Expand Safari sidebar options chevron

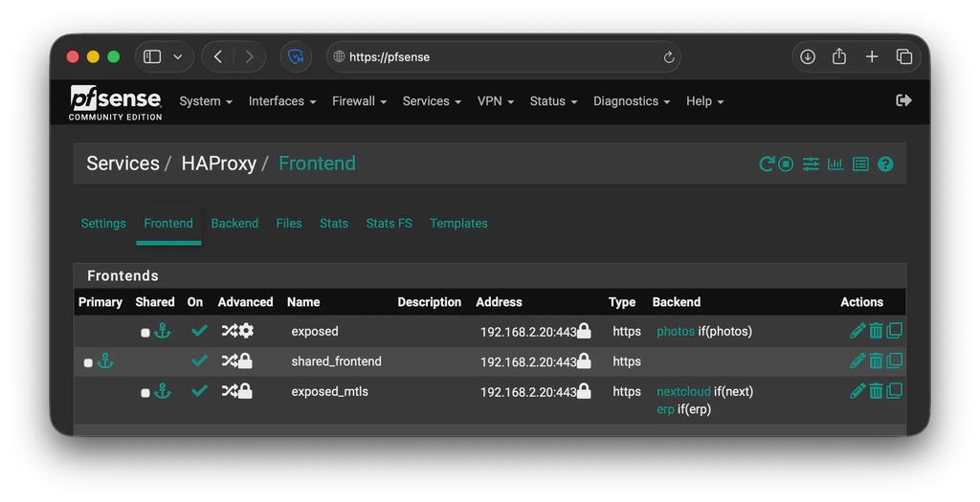pos(178,56)
